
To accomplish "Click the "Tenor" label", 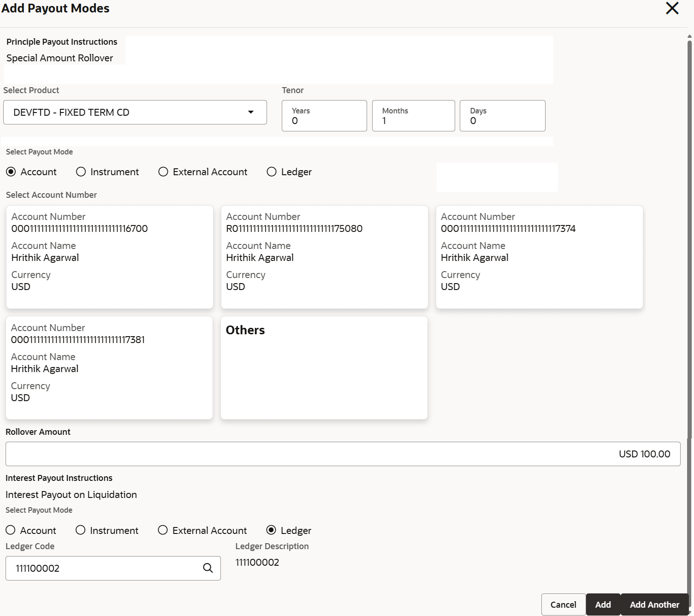I will [293, 90].
